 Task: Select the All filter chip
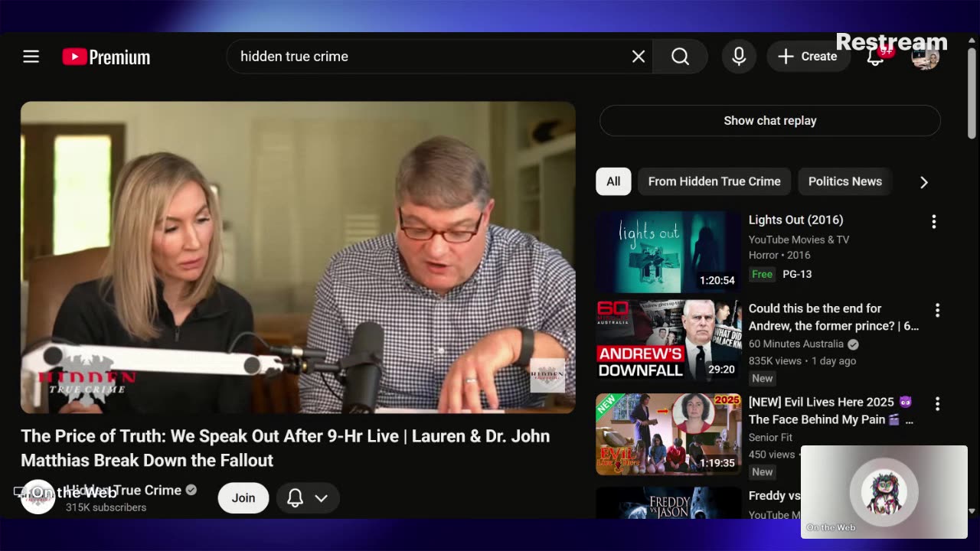pos(613,181)
